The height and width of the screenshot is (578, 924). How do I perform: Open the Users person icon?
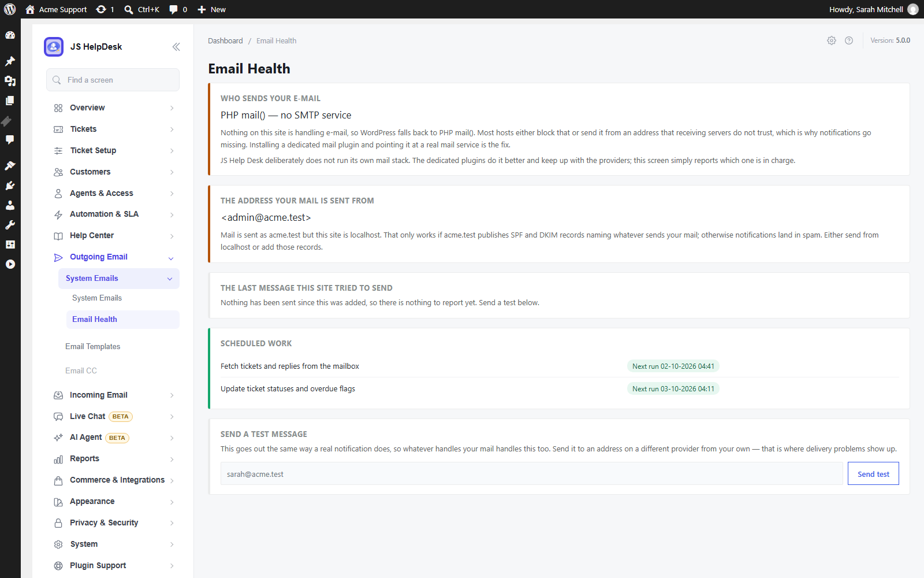10,205
